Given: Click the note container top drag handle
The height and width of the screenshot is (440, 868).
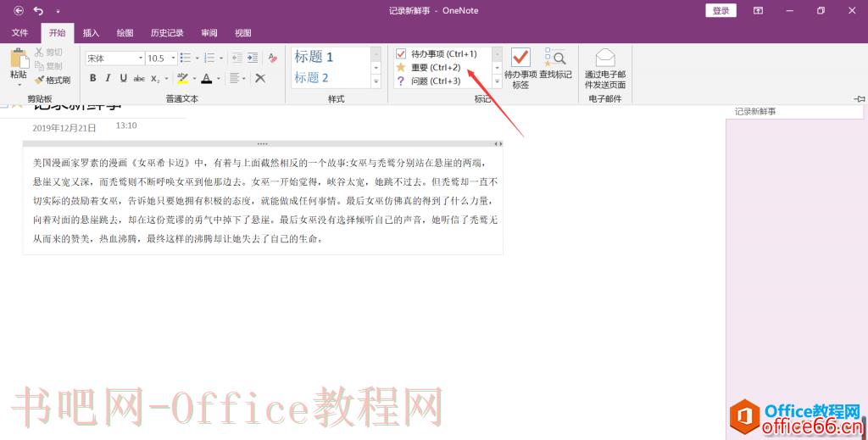Looking at the screenshot, I should pyautogui.click(x=263, y=144).
